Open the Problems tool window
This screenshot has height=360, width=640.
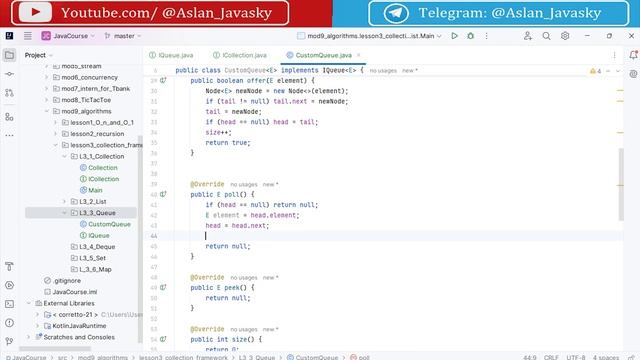click(9, 323)
